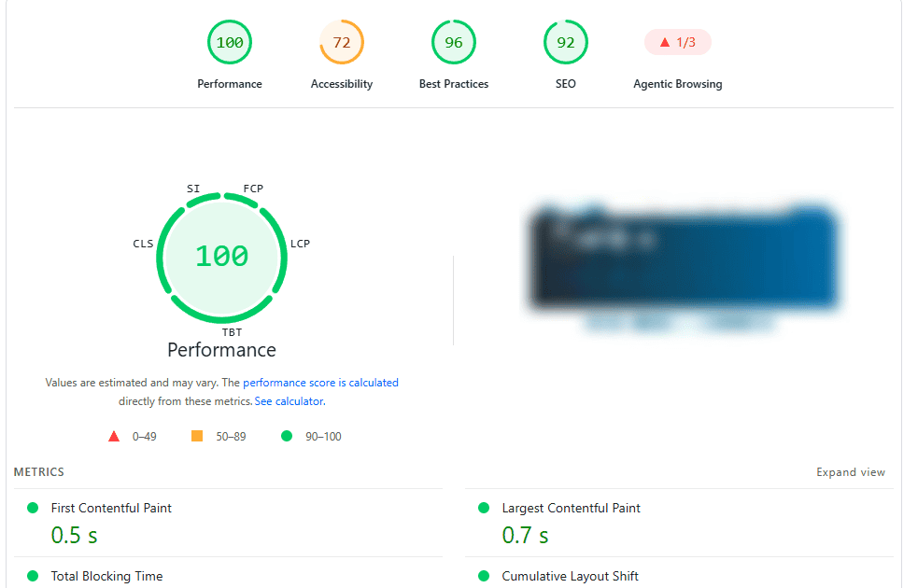The width and height of the screenshot is (918, 588).
Task: Click the TBT segment label on gauge
Action: click(232, 332)
